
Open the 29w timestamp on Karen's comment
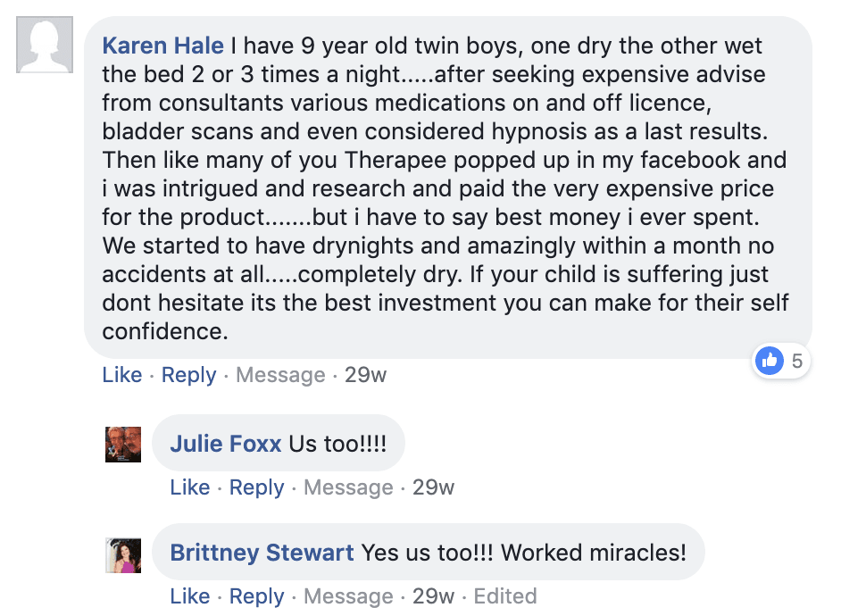point(365,375)
